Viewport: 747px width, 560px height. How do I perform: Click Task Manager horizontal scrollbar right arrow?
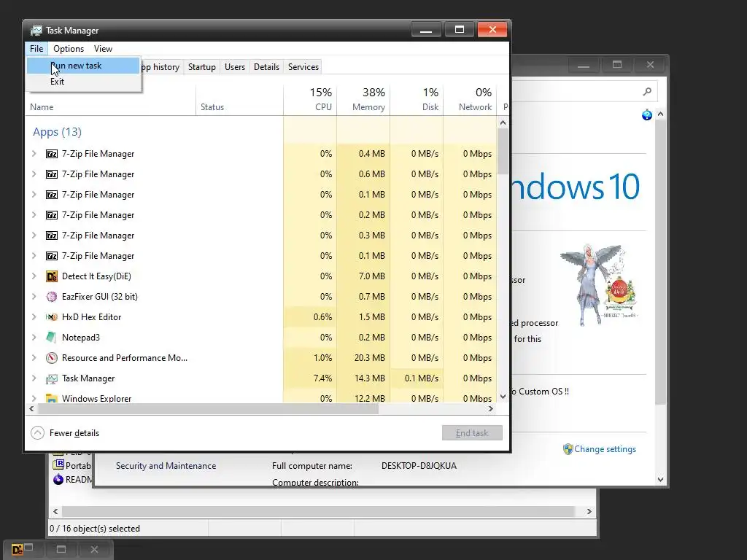click(x=491, y=408)
